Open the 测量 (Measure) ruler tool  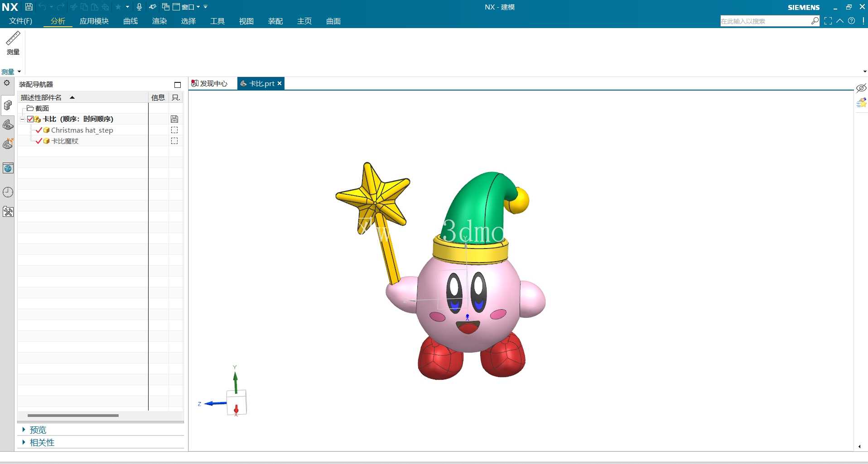tap(13, 43)
